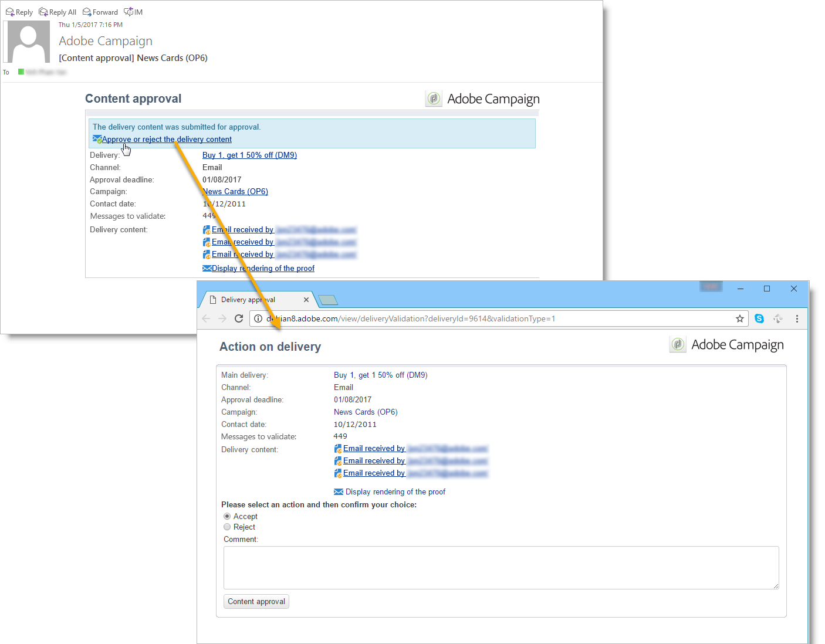This screenshot has width=825, height=644.
Task: Bookmark this page with the star icon
Action: 740,318
